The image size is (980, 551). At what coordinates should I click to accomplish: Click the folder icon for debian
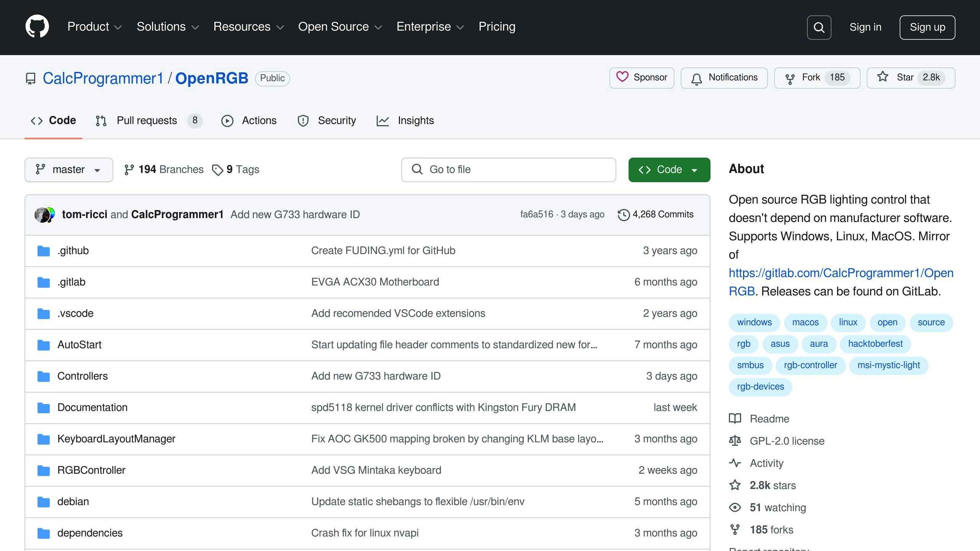pos(44,502)
